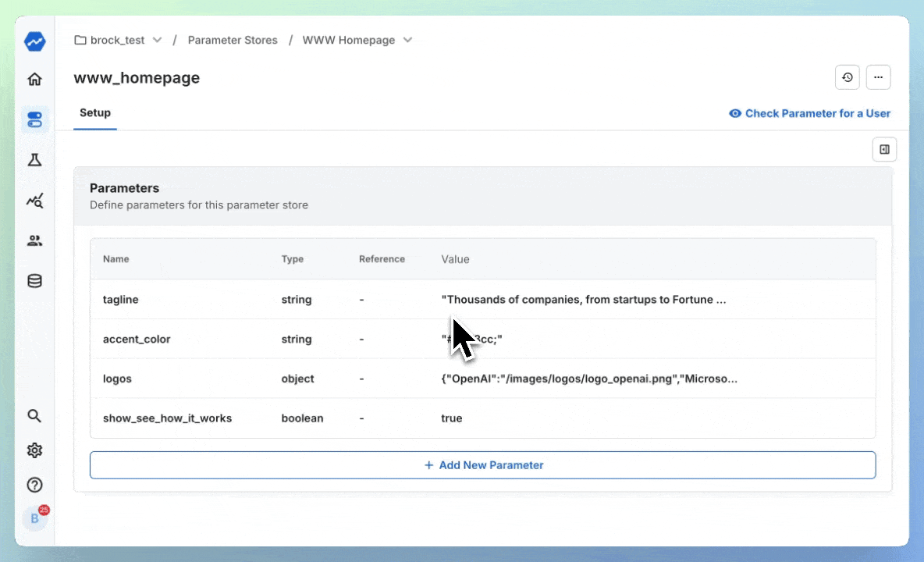Screen dimensions: 924x562
Task: Open the Data warehouse database icon
Action: click(34, 280)
